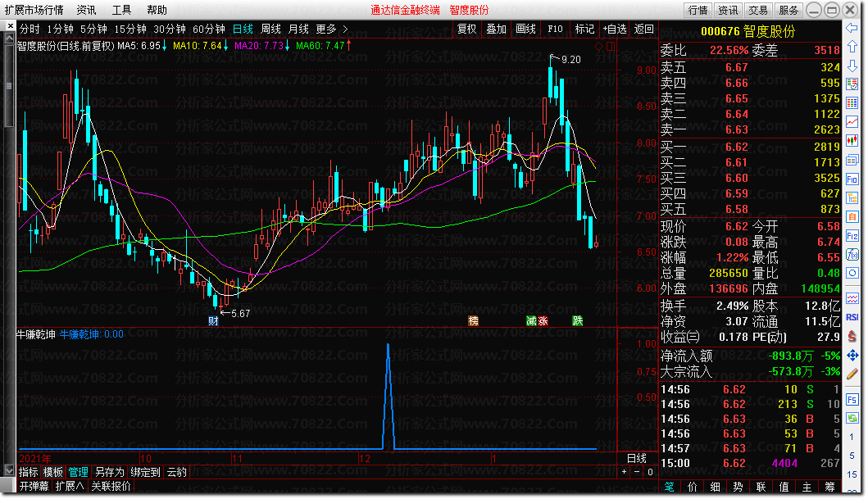868x499 pixels.
Task: Select the 月线 monthly period tab
Action: (298, 29)
